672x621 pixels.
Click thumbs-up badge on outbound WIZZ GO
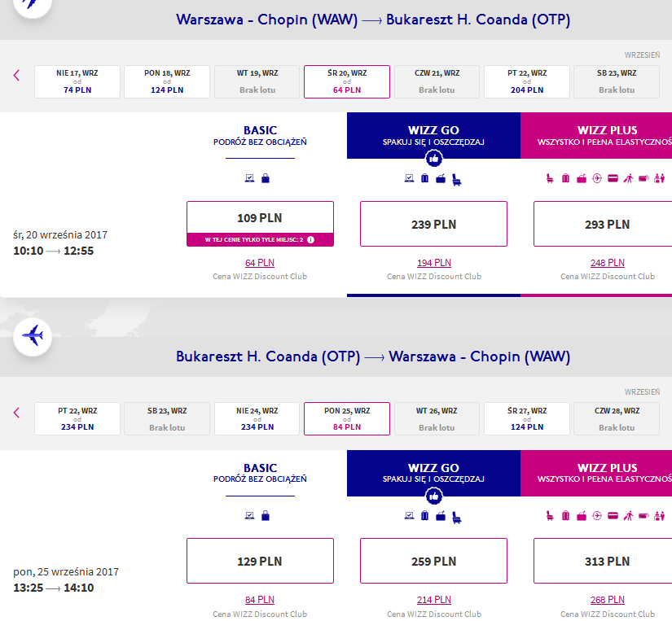pyautogui.click(x=433, y=159)
